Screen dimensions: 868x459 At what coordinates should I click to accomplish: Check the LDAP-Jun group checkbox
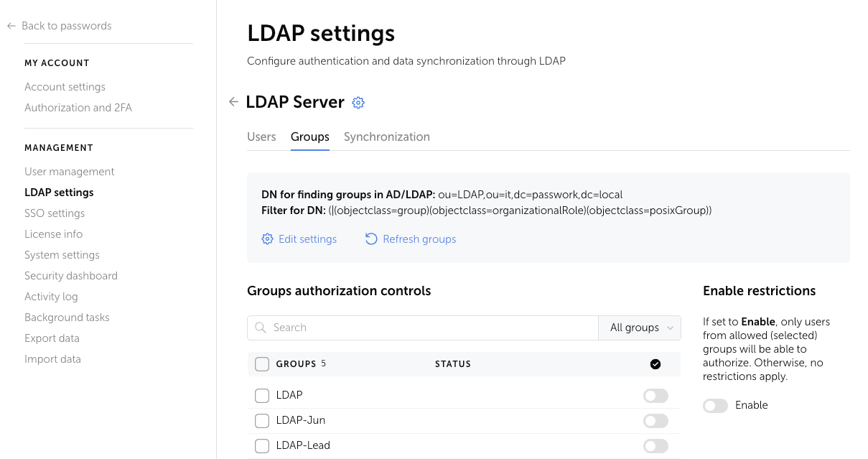click(x=261, y=420)
